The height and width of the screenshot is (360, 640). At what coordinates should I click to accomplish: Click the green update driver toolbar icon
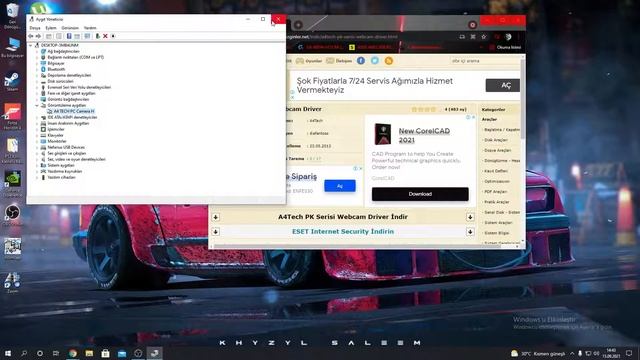pyautogui.click(x=98, y=36)
